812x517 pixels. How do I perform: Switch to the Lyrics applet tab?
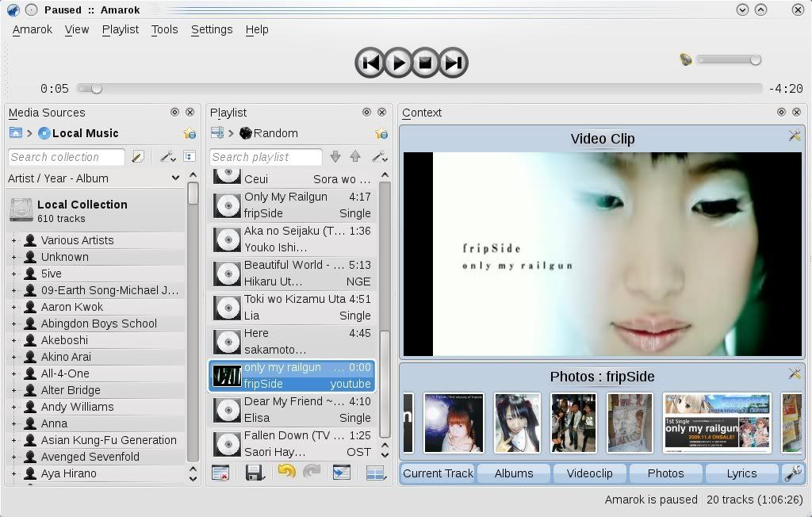(x=741, y=473)
